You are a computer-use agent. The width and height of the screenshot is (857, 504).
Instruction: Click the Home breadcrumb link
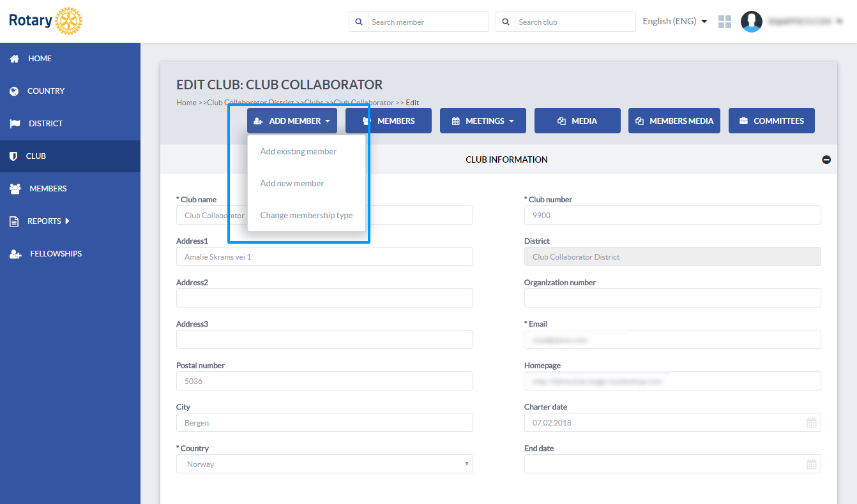(186, 102)
